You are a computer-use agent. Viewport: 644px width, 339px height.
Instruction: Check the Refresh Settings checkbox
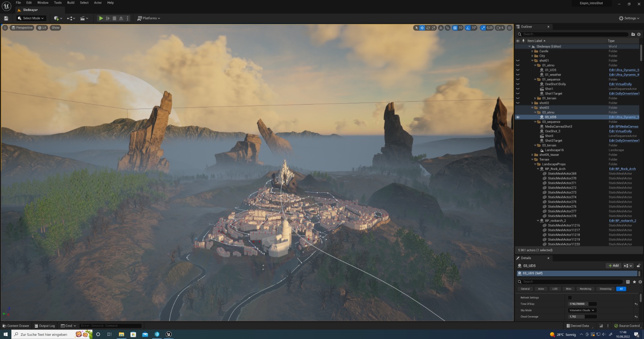click(x=570, y=298)
